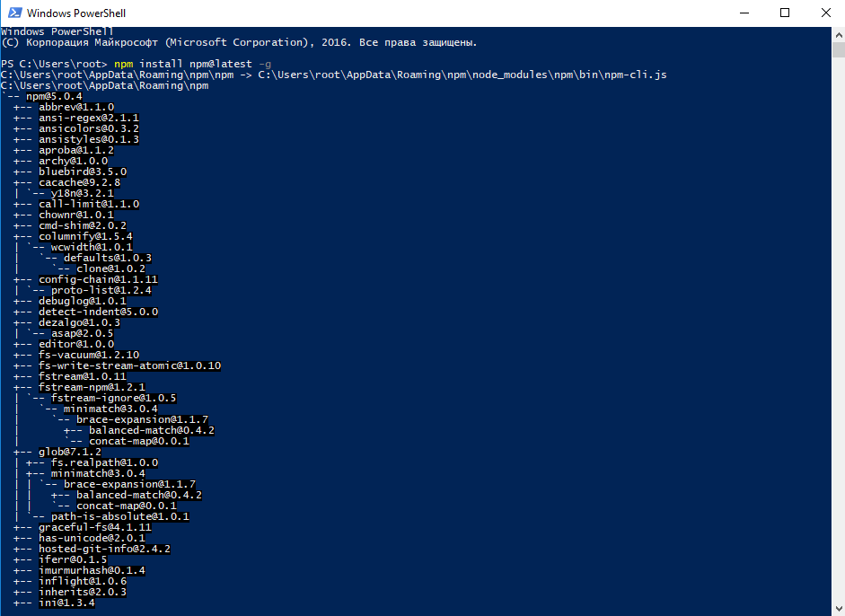Close the Windows PowerShell window

click(x=825, y=13)
